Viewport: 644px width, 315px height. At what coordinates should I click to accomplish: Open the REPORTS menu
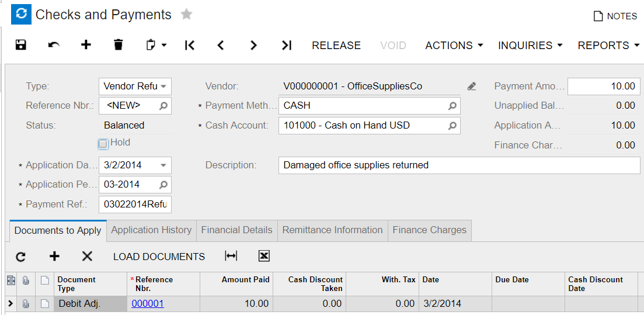(x=609, y=45)
